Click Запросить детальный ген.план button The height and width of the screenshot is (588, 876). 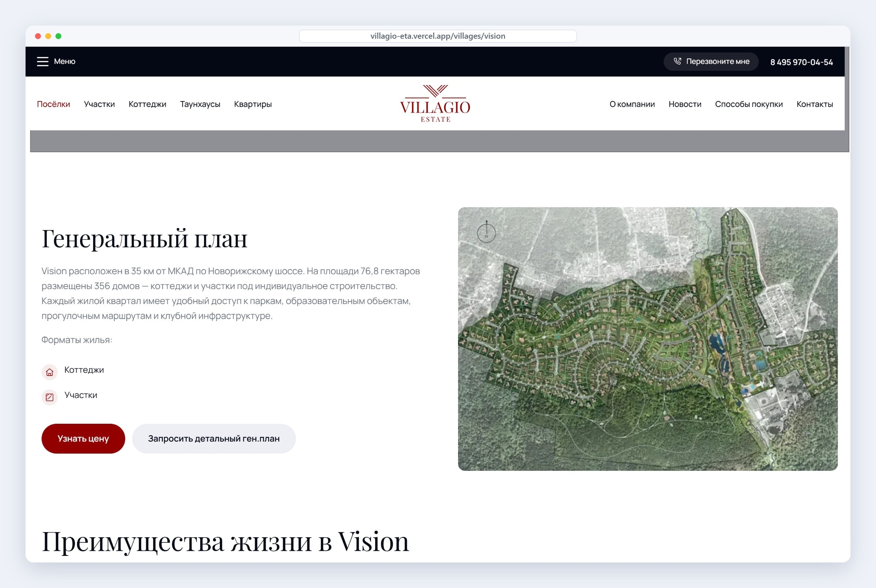tap(214, 438)
